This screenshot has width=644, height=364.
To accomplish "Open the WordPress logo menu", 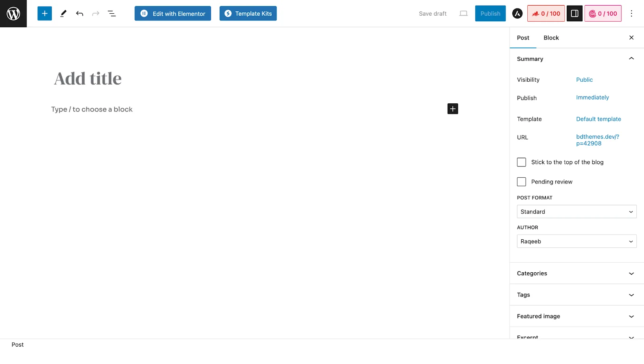I will [13, 14].
